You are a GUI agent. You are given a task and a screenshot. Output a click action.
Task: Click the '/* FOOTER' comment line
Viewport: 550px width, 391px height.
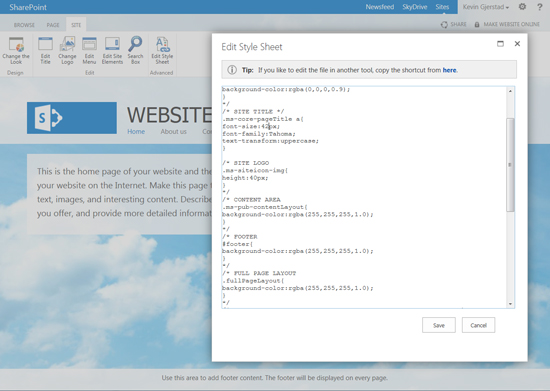[240, 237]
